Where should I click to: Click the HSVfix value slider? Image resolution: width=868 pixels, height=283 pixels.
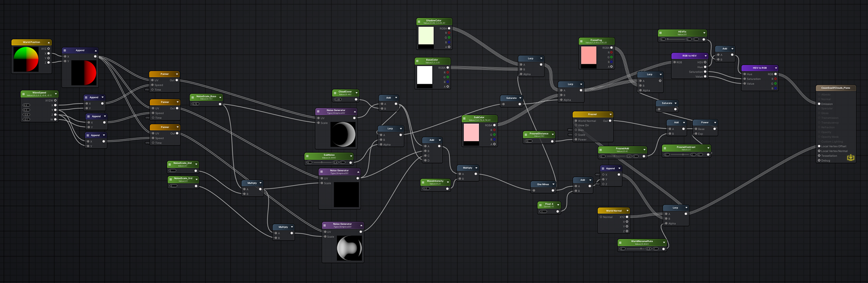coord(676,39)
